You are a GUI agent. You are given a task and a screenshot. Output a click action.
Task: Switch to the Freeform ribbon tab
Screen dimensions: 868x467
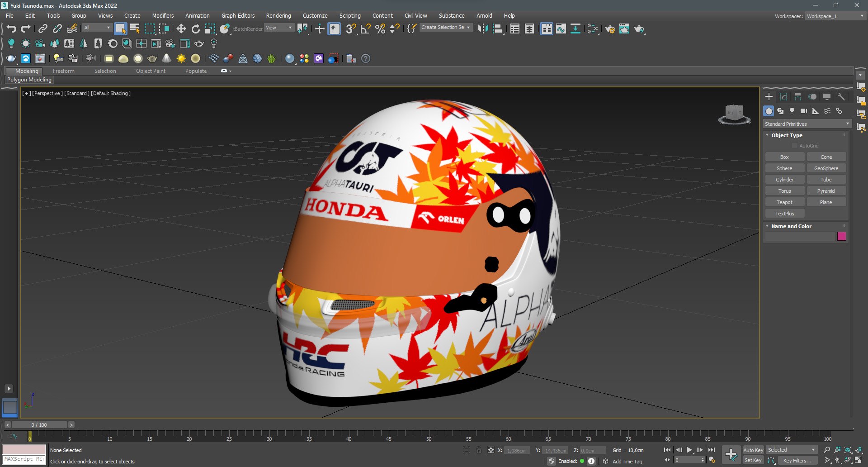[x=63, y=71]
